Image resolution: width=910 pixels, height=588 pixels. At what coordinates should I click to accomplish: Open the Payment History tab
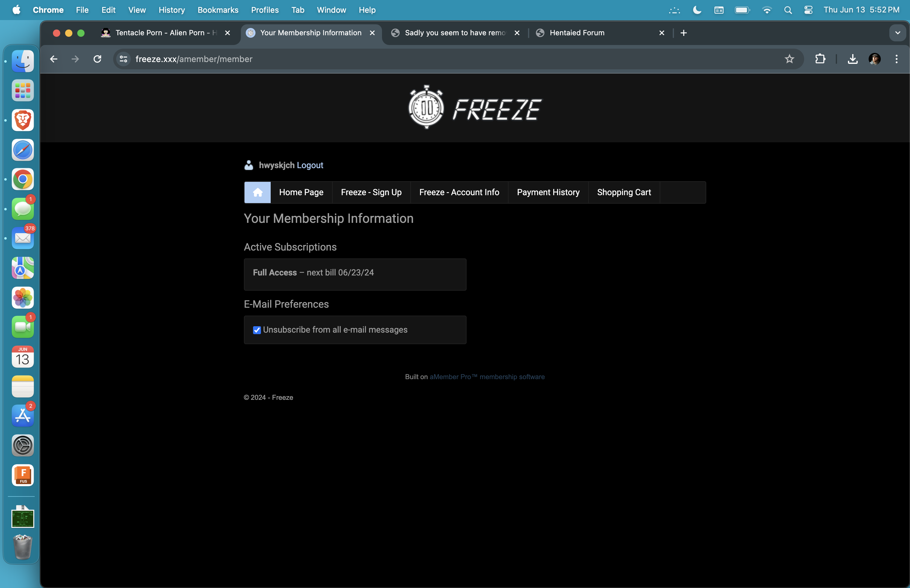548,192
